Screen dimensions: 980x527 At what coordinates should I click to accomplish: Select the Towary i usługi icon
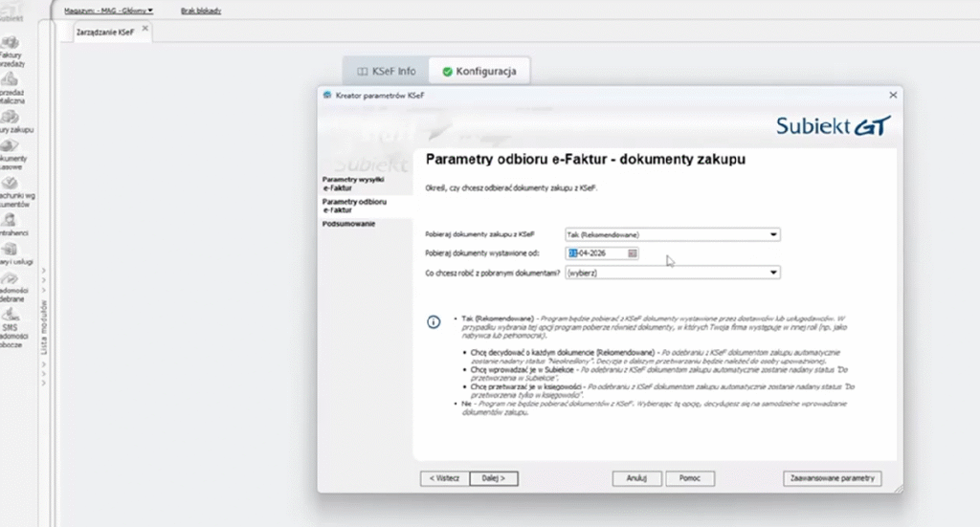(11, 249)
